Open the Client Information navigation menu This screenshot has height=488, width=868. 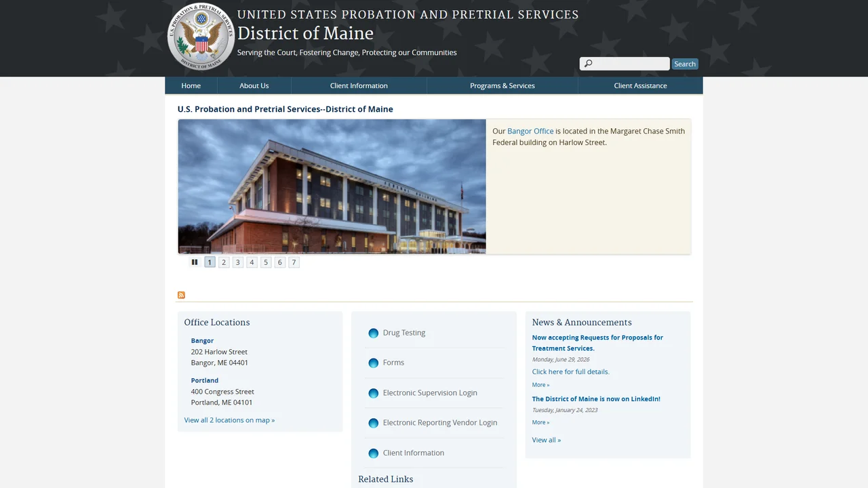tap(359, 85)
